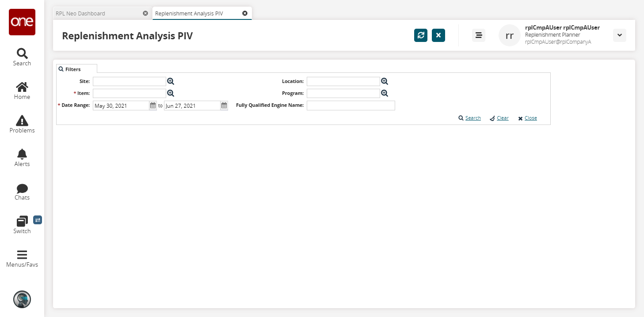Open Location lookup magnifier

pyautogui.click(x=385, y=81)
